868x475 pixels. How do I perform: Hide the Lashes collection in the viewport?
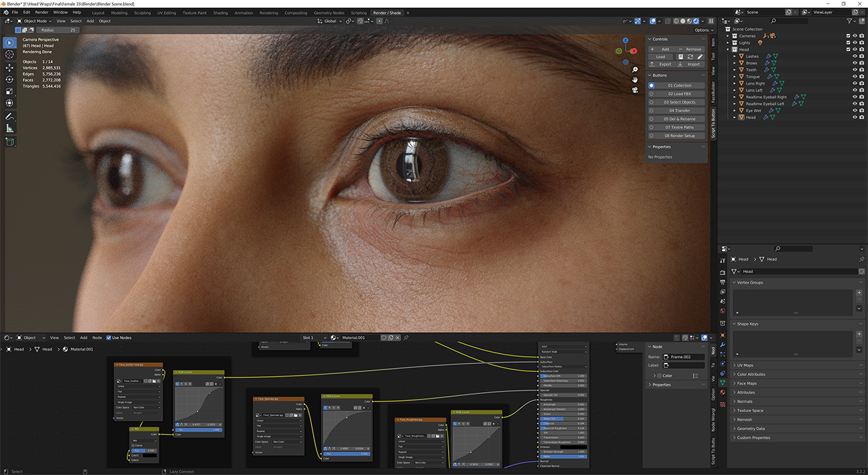[x=855, y=55]
